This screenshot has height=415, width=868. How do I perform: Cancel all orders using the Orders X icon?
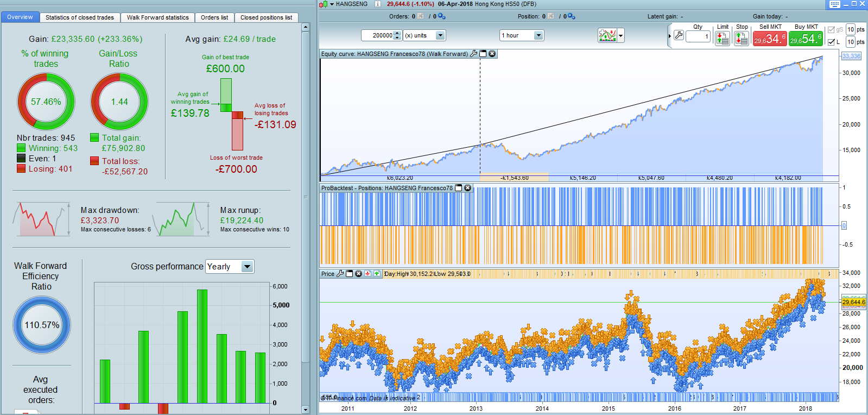click(x=421, y=16)
